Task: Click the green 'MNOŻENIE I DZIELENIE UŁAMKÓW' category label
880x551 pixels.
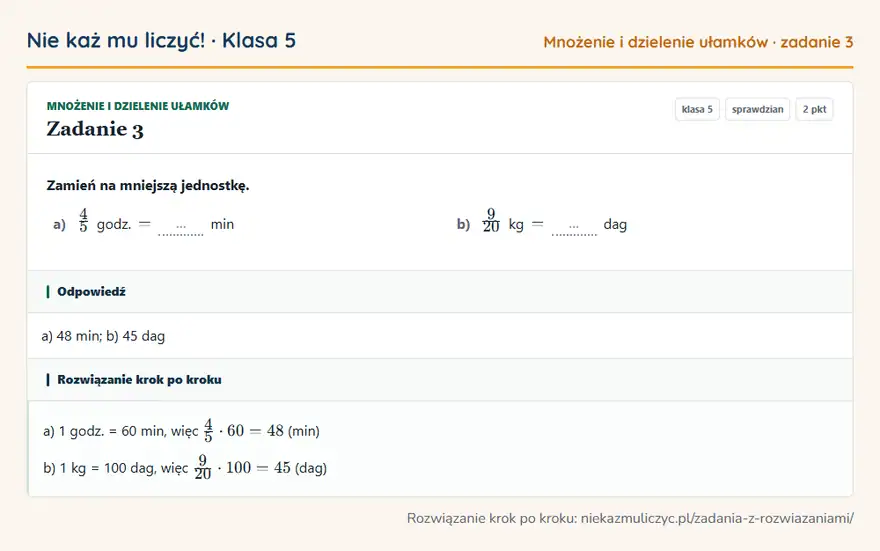Action: (x=138, y=106)
